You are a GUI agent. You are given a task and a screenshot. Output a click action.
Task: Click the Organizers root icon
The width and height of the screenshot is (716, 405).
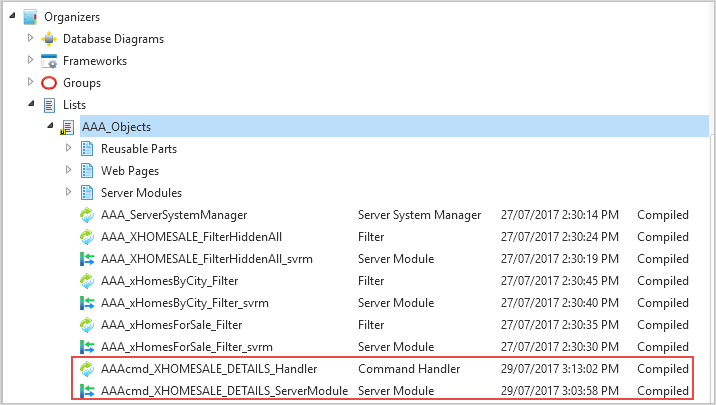(x=30, y=16)
